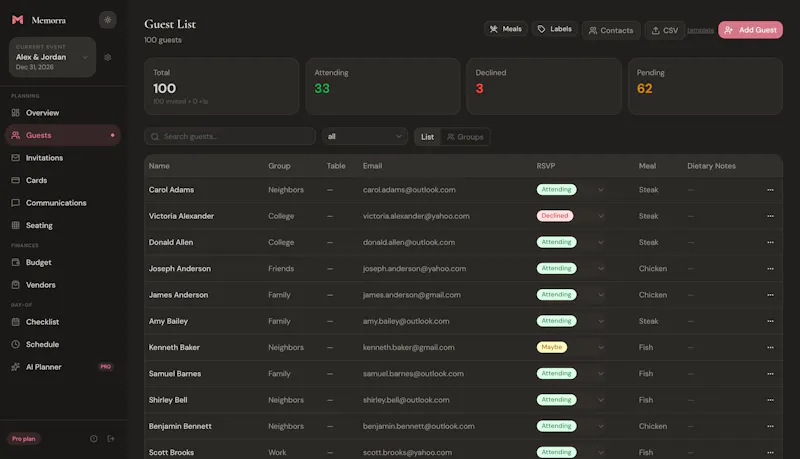Click the RSVP column header
800x459 pixels.
(546, 166)
